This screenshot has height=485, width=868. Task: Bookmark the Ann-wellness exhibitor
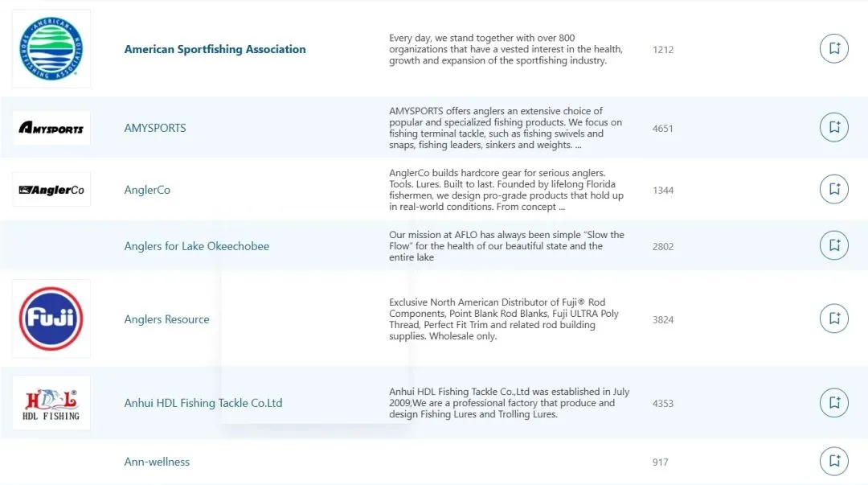click(833, 461)
